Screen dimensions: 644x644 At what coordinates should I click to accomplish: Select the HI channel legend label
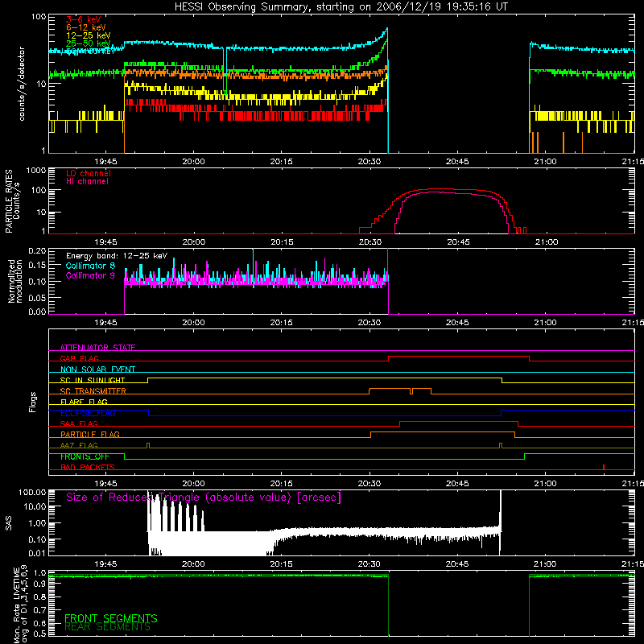[87, 182]
